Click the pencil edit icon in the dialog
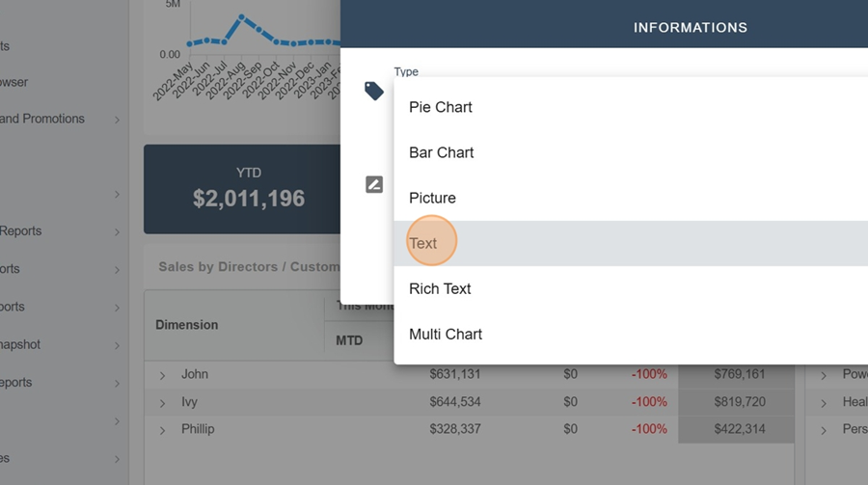The width and height of the screenshot is (868, 485). [374, 184]
